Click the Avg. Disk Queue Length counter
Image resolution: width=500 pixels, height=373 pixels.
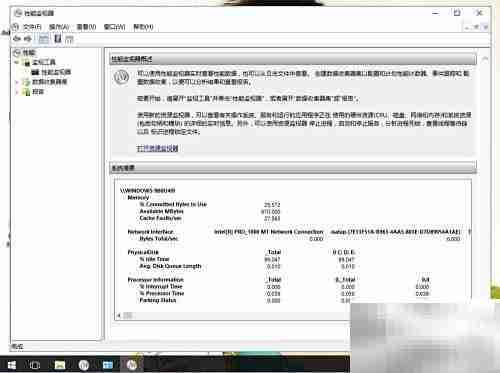(x=170, y=266)
